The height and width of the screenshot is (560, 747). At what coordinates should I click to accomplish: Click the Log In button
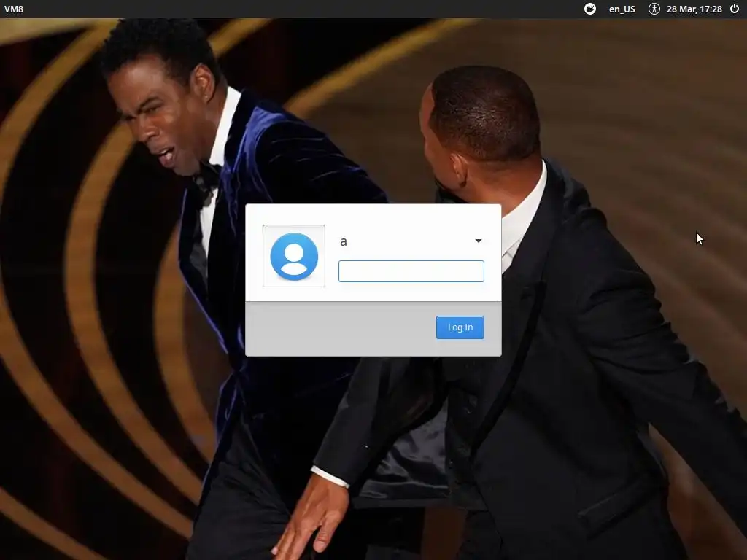460,327
